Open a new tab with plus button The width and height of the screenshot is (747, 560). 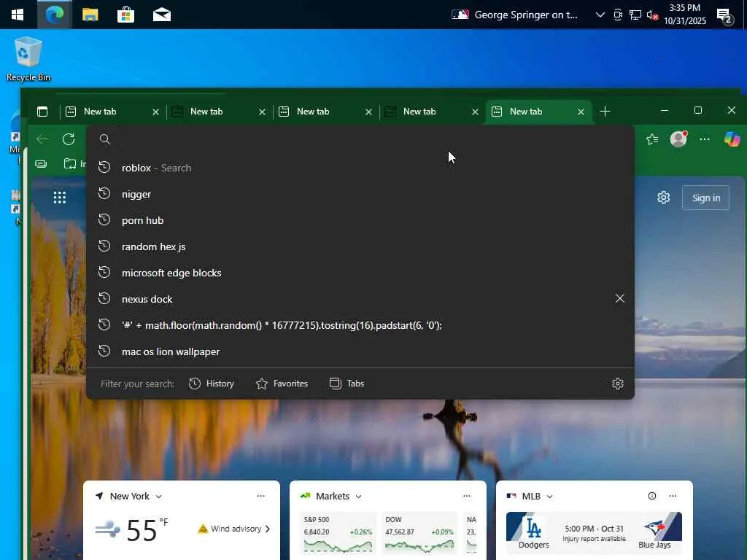(x=605, y=112)
